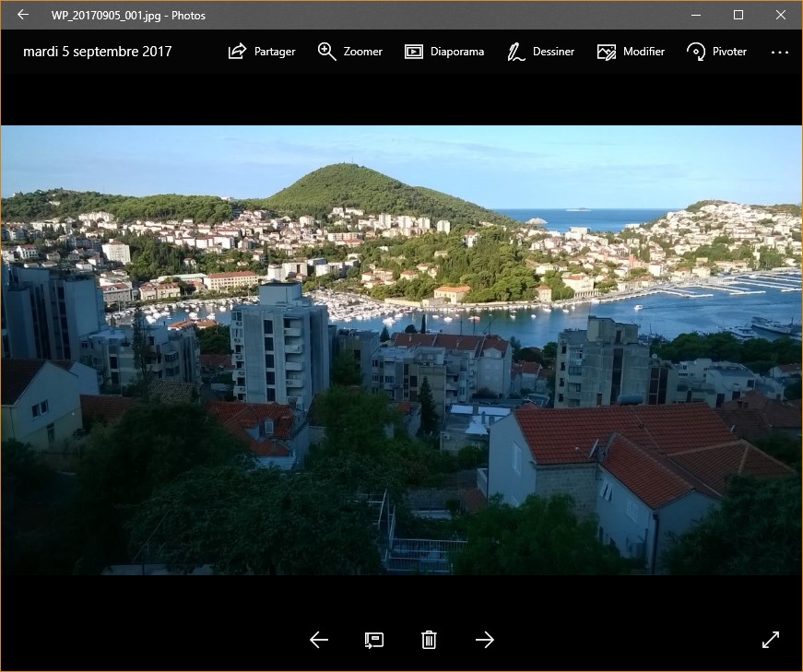Image resolution: width=803 pixels, height=672 pixels.
Task: Delete the photo with the trash icon
Action: coord(429,640)
